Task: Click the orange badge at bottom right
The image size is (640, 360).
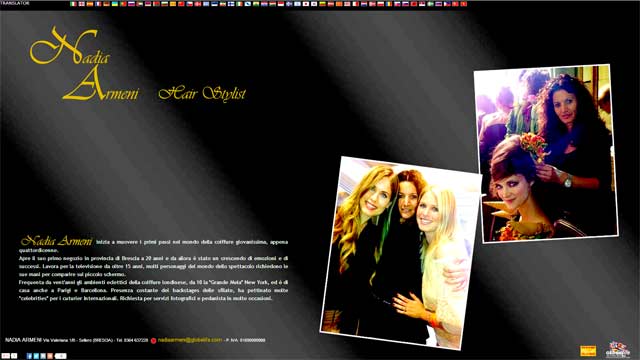Action: (x=588, y=351)
